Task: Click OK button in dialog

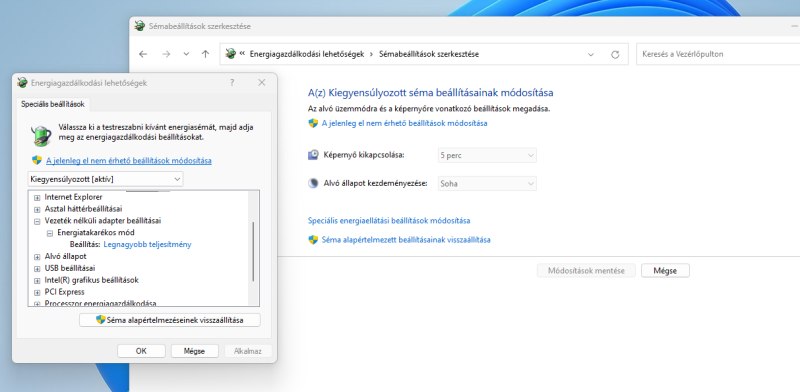Action: click(141, 351)
